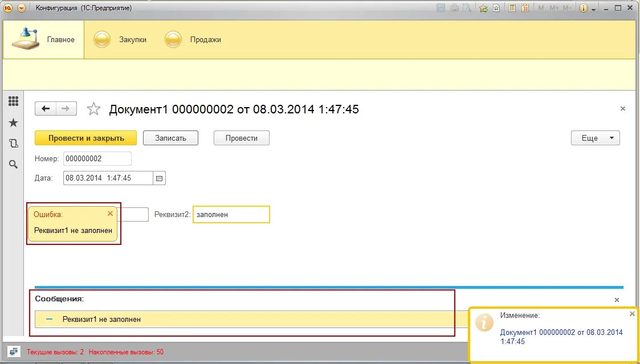Add document to favorites with star outline
Viewport: 640px width, 364px height.
click(93, 109)
